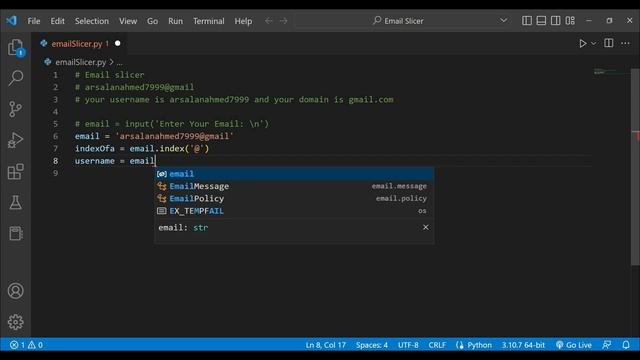This screenshot has height=360, width=640.
Task: Open the Go menu
Action: 152,21
